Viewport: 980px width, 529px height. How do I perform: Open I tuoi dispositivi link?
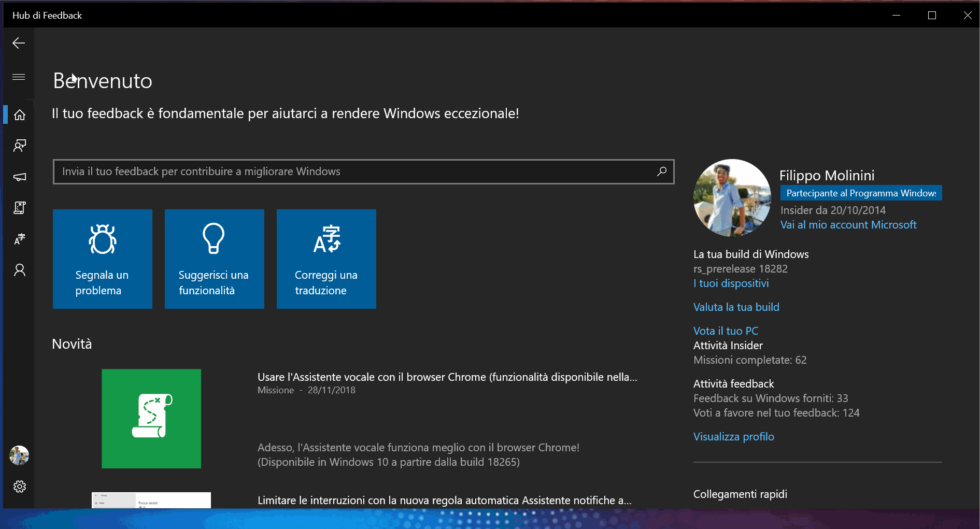(x=731, y=283)
